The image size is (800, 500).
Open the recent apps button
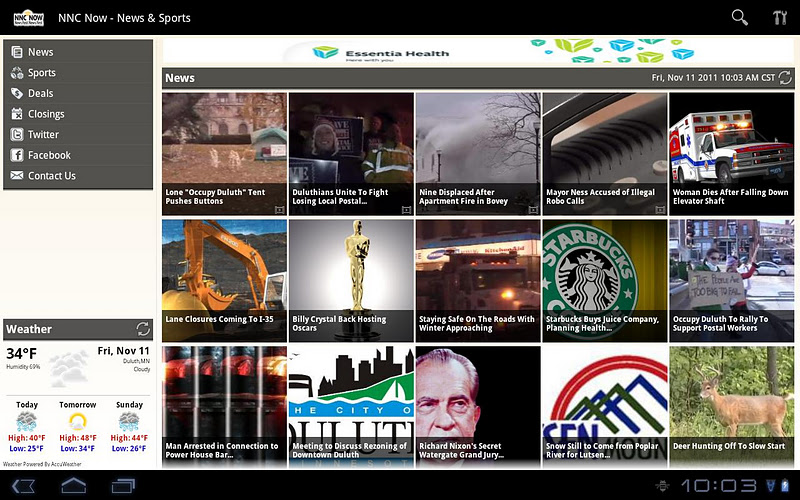[x=123, y=485]
